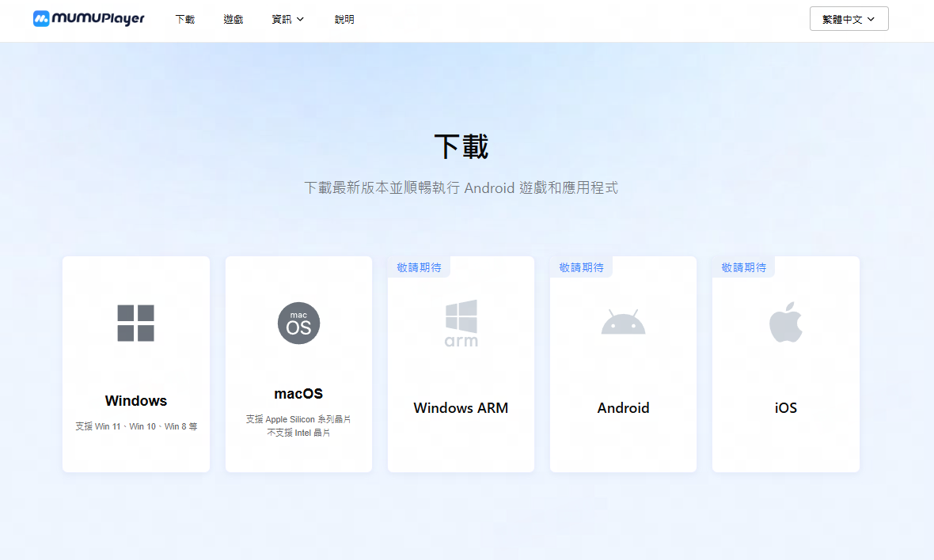Click the macOS download card

298,364
